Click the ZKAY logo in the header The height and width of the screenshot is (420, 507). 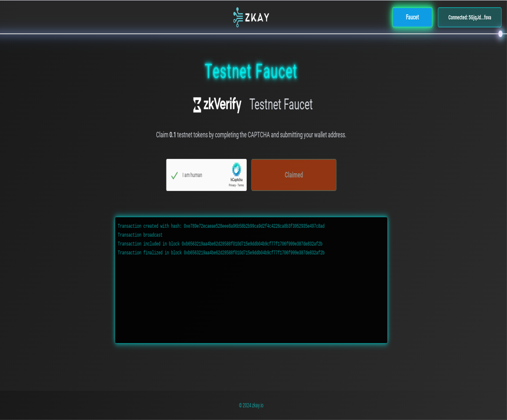tap(251, 17)
